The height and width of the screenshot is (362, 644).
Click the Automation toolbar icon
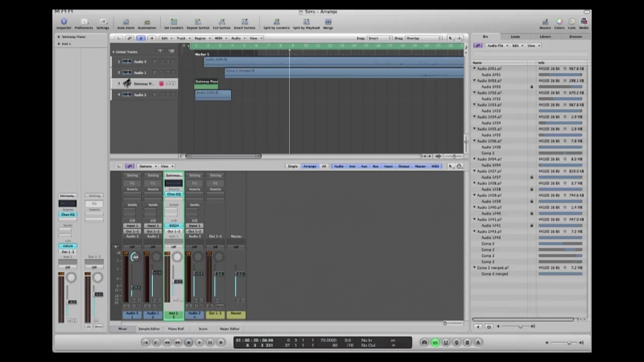[147, 23]
